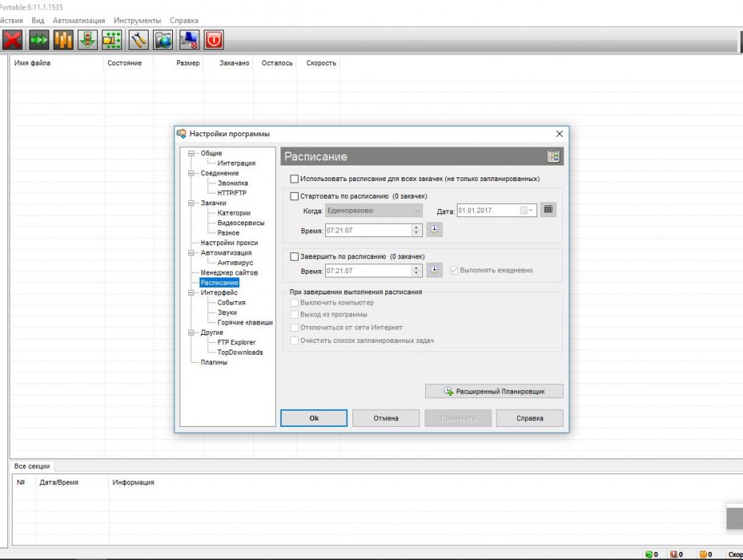
Task: Click the green status bar downloads counter icon
Action: click(649, 554)
